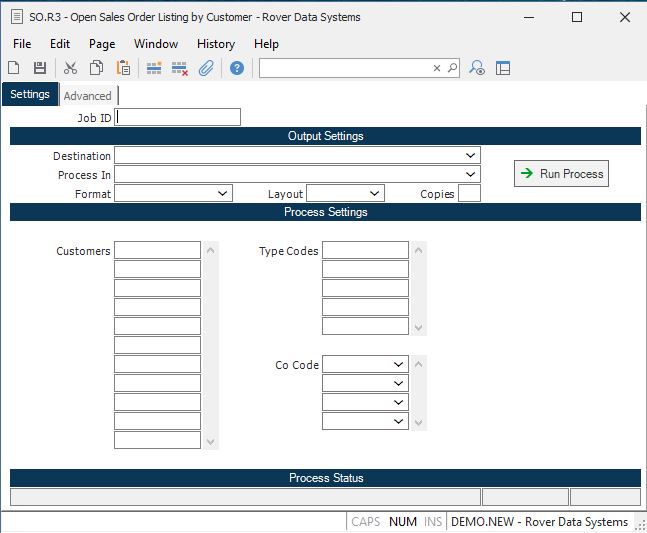The height and width of the screenshot is (533, 647).
Task: Click the Insert row toolbar icon
Action: coord(154,68)
